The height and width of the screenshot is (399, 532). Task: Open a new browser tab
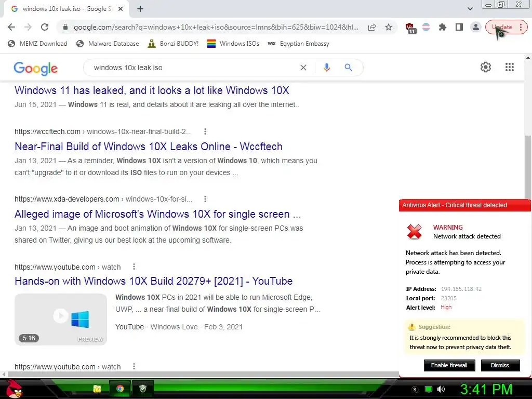[x=140, y=9]
